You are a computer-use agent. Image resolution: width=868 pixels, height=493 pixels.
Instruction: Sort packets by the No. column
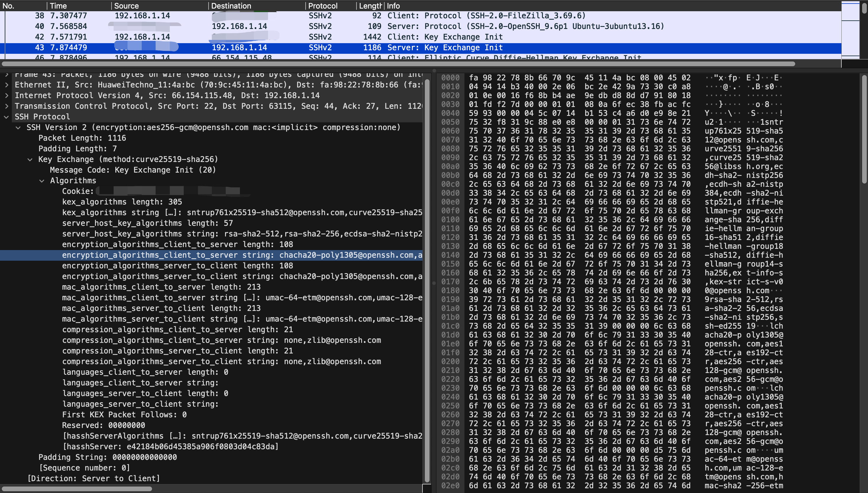tap(23, 6)
